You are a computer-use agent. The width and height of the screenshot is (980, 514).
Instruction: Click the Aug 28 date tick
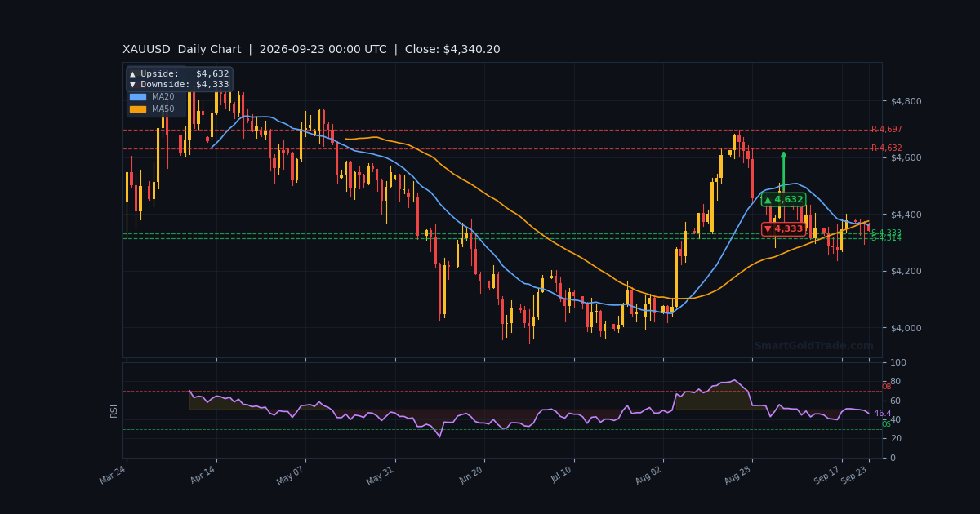pos(739,476)
